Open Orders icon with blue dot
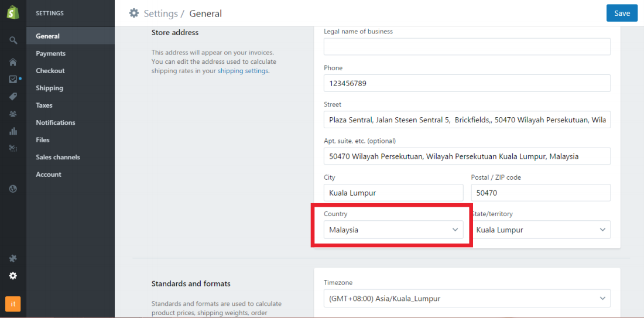This screenshot has width=644, height=318. 13,79
